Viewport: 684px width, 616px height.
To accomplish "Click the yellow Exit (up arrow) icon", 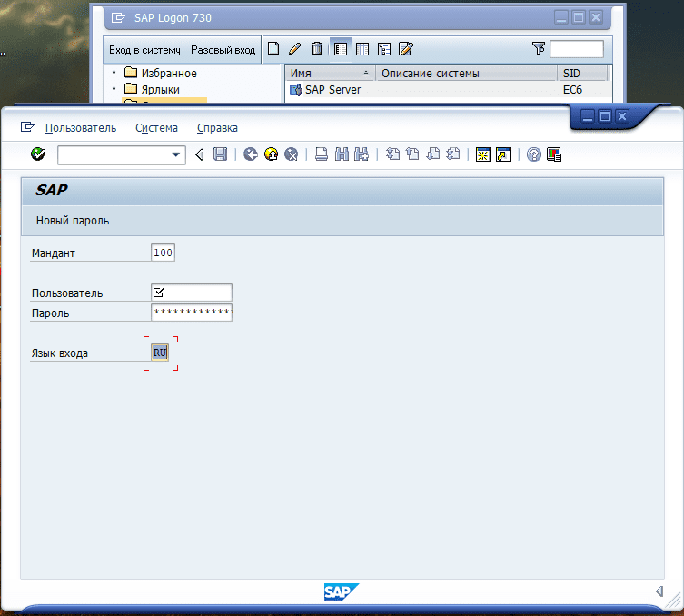I will click(271, 154).
